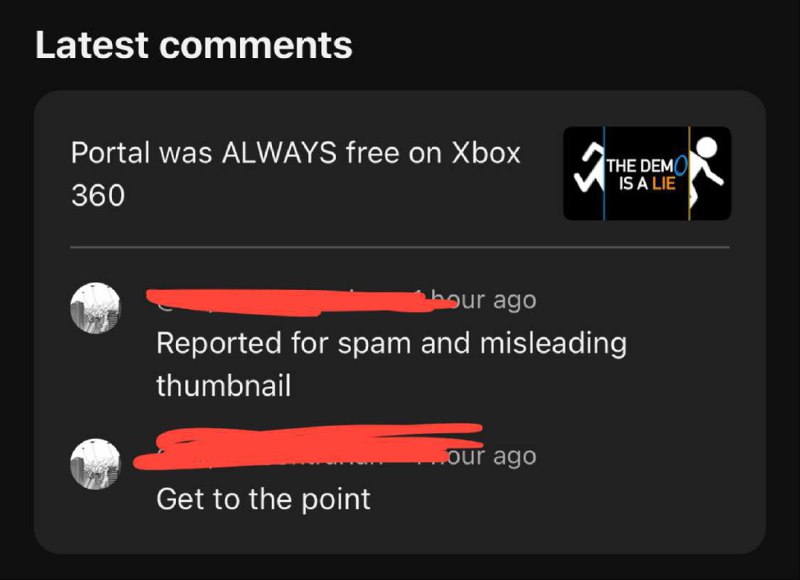Click the second comment's redacted username
The height and width of the screenshot is (580, 800).
(x=309, y=446)
